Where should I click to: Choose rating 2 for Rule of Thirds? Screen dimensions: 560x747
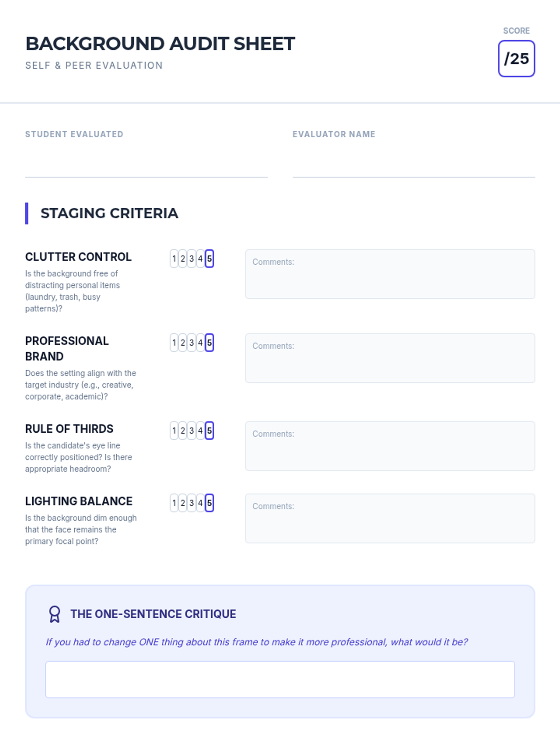182,430
